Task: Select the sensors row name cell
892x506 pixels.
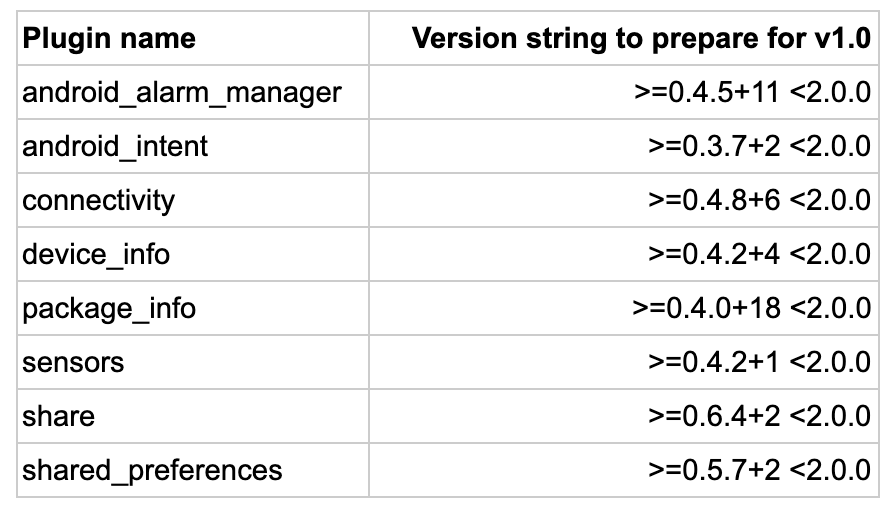Action: point(193,362)
